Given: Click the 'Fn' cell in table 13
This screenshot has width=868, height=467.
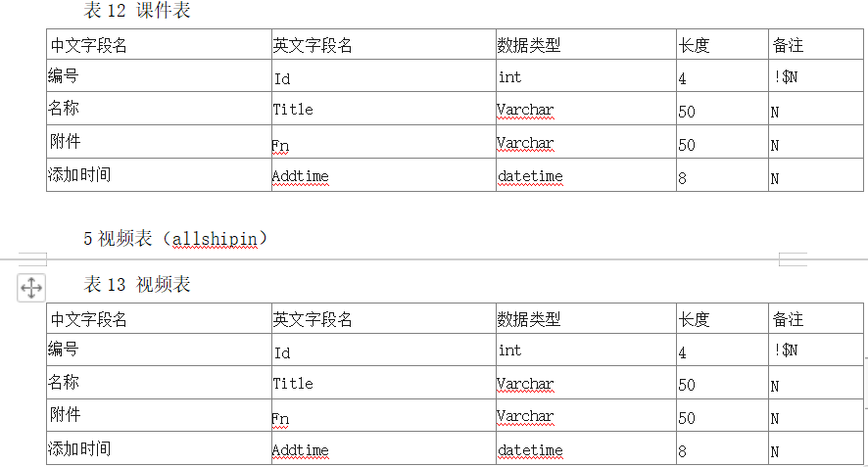Looking at the screenshot, I should pyautogui.click(x=384, y=415).
